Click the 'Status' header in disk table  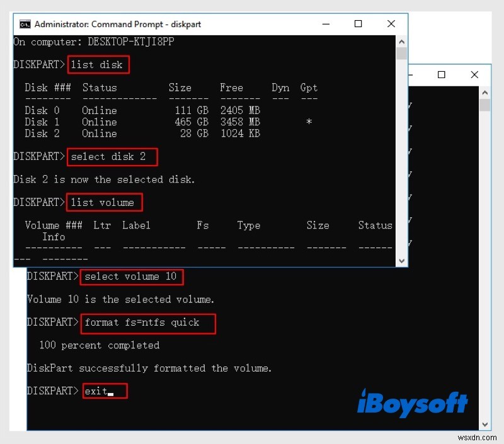(100, 88)
